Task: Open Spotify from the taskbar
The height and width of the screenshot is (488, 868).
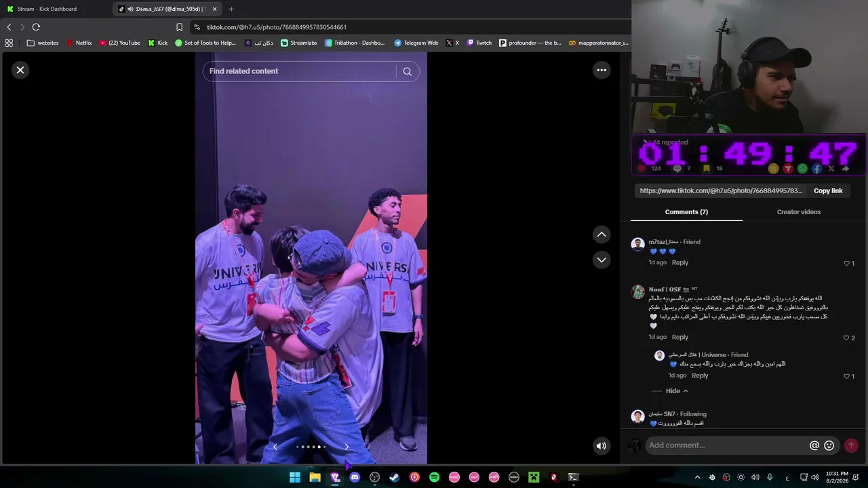Action: (434, 477)
